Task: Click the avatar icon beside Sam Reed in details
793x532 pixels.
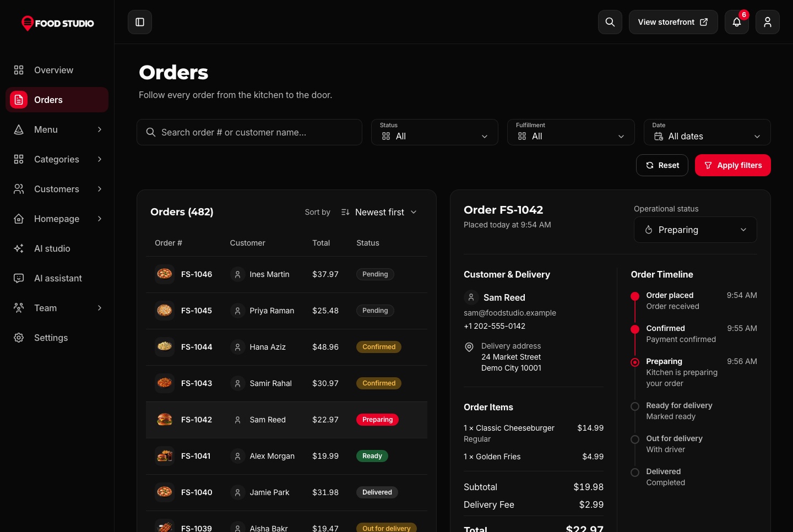Action: [x=471, y=297]
